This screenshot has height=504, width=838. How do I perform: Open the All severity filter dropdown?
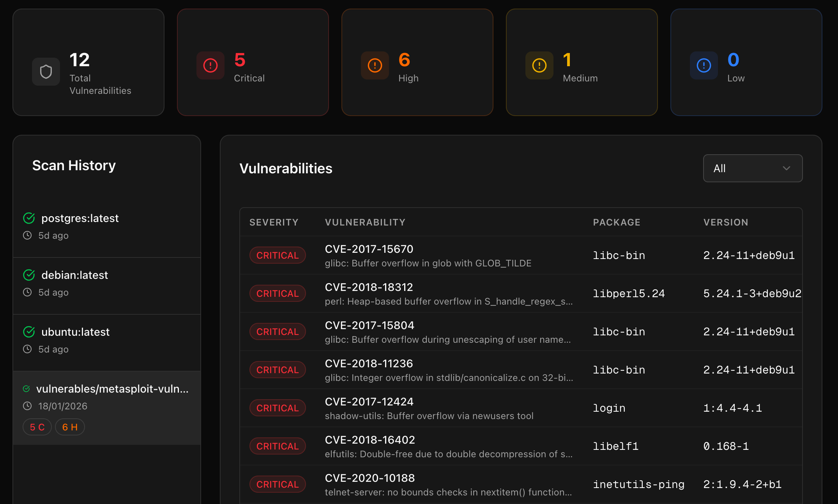tap(752, 168)
